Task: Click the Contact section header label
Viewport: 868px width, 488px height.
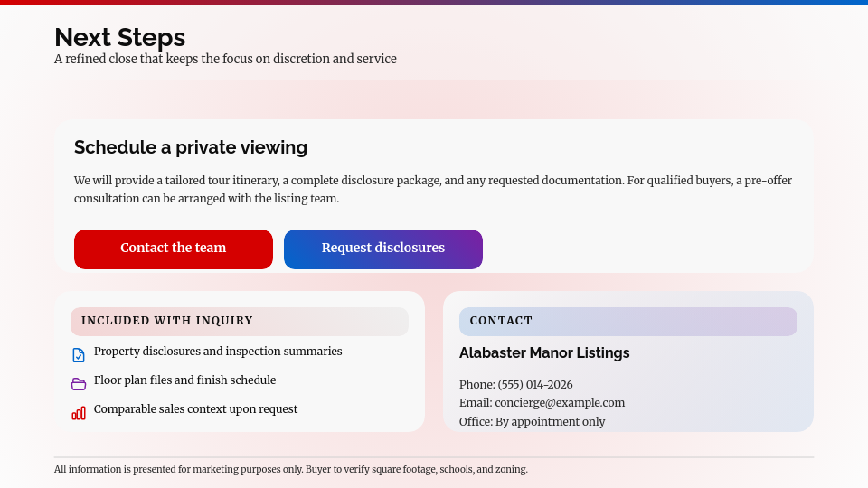Action: tap(501, 321)
